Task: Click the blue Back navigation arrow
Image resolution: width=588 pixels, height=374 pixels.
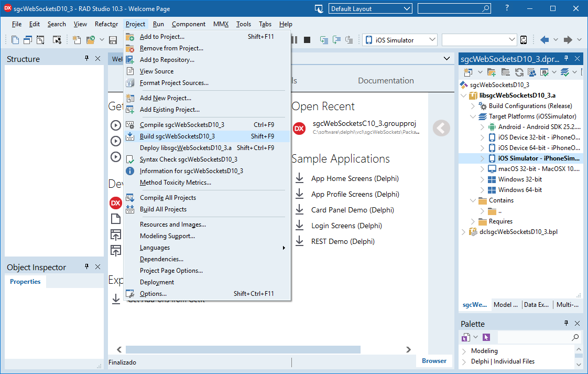Action: click(545, 40)
